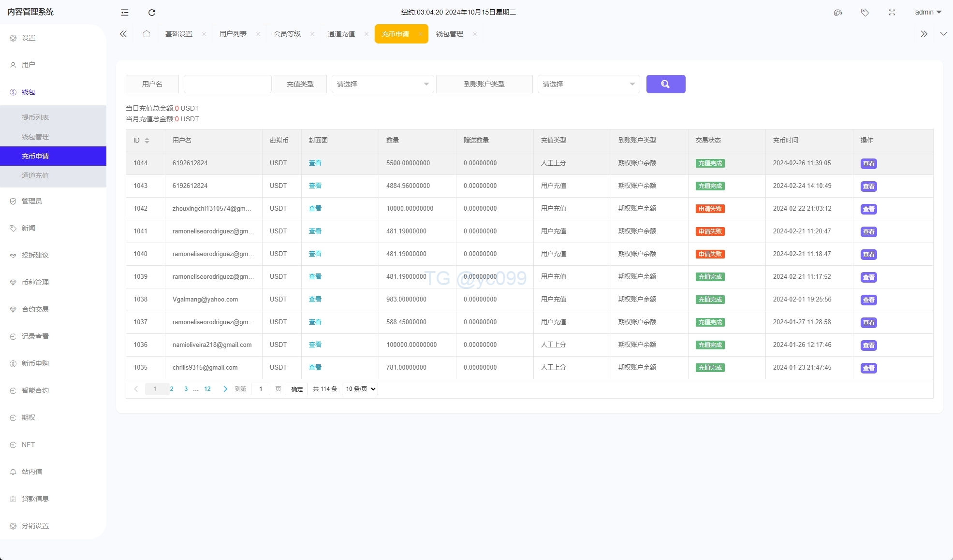The image size is (953, 560).
Task: Click the purple search button
Action: 665,84
